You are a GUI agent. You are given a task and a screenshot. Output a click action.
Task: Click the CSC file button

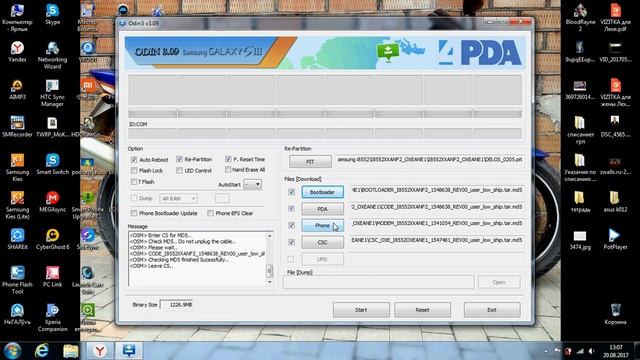[322, 242]
